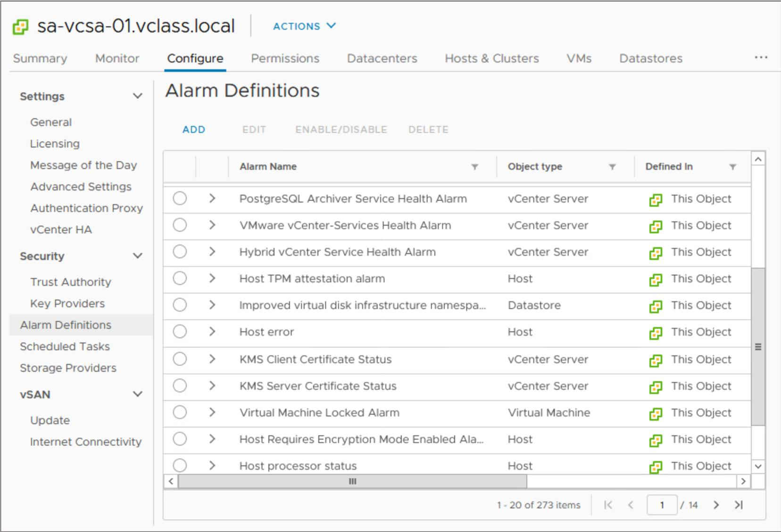Open Advanced Settings in the sidebar
781x532 pixels.
click(81, 187)
